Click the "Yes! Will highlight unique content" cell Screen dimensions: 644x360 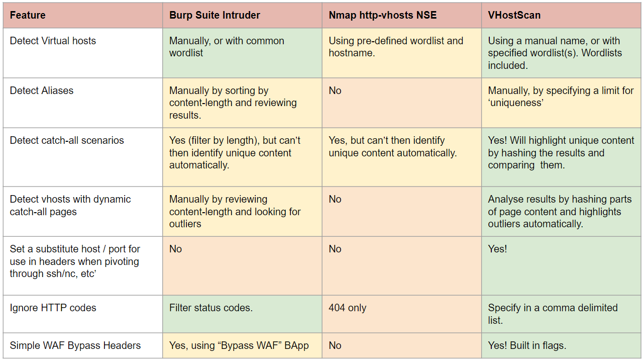(x=561, y=153)
